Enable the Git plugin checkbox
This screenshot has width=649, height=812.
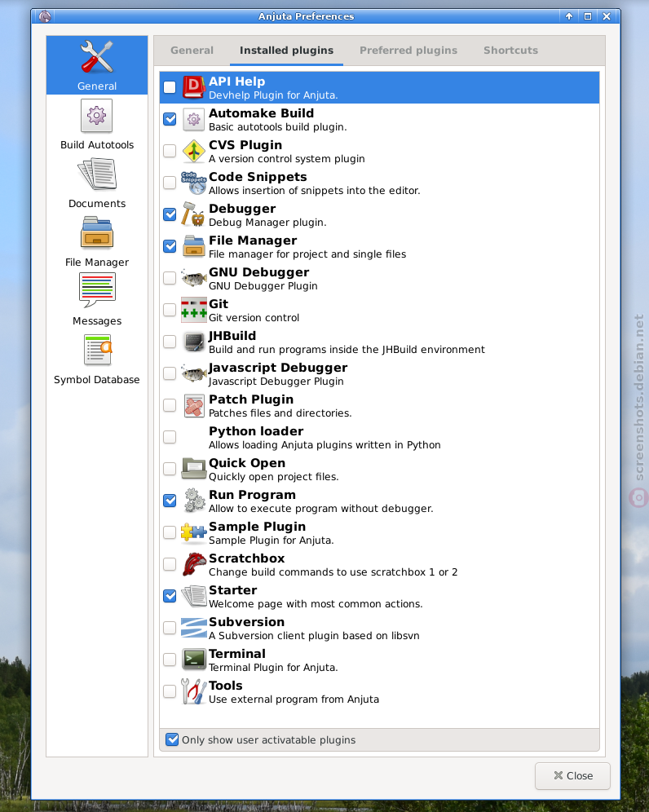(x=170, y=310)
